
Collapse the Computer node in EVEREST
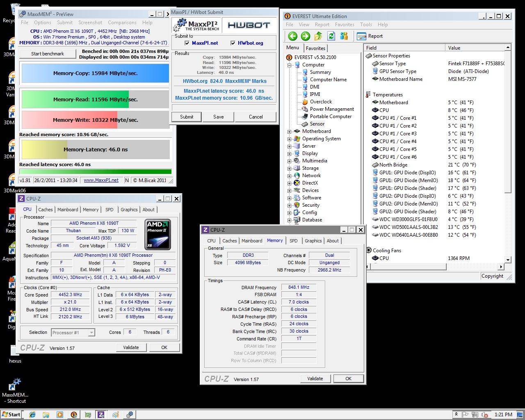tap(289, 65)
